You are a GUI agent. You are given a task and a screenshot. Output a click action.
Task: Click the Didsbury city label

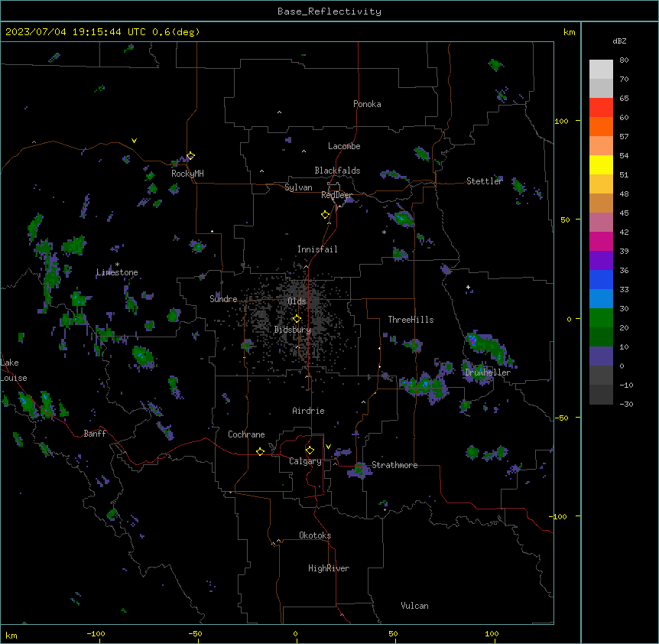tap(292, 330)
